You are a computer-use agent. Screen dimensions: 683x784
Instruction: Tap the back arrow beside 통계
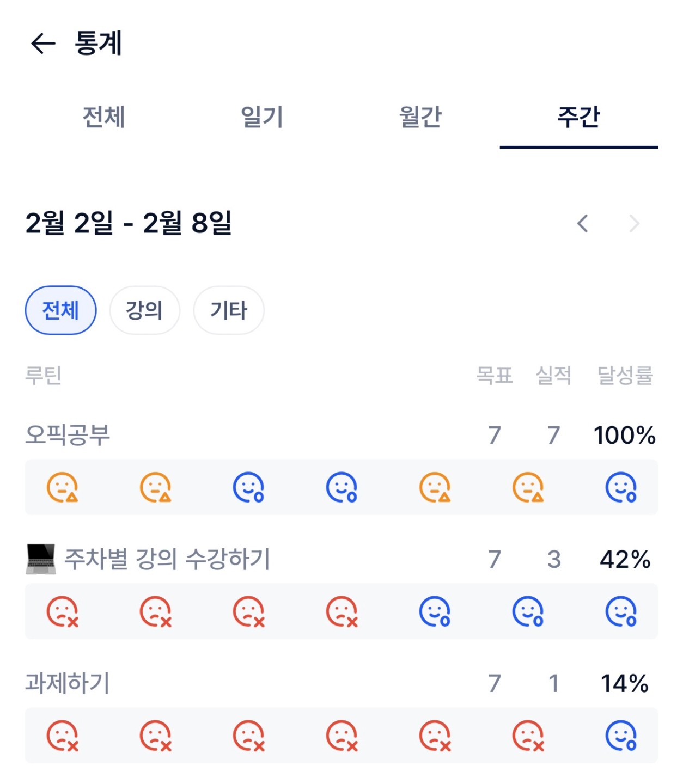point(44,44)
